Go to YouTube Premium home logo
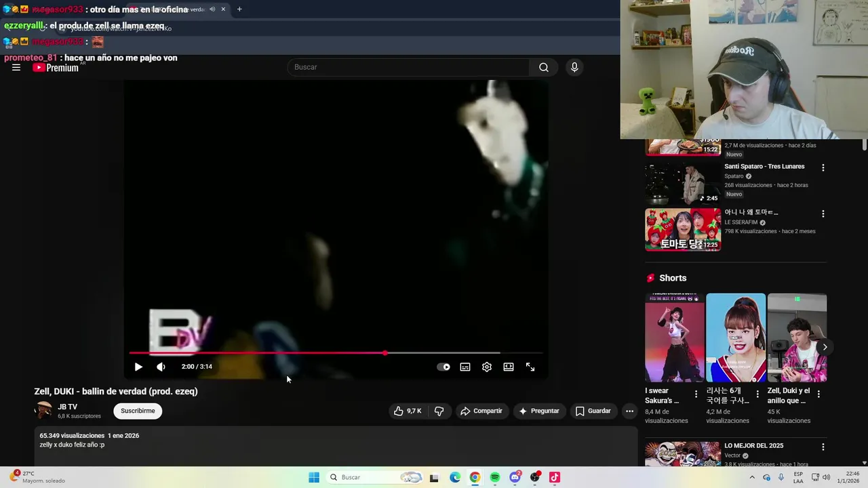 pyautogui.click(x=56, y=68)
